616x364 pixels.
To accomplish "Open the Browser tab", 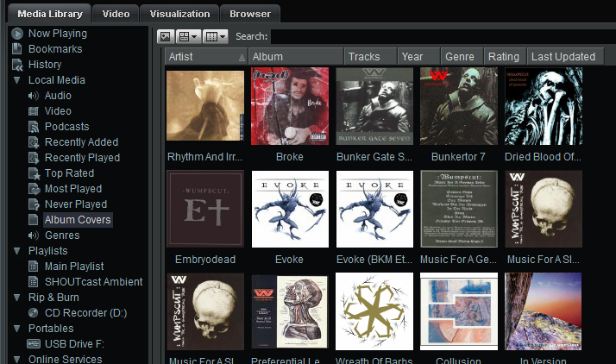I will (250, 14).
